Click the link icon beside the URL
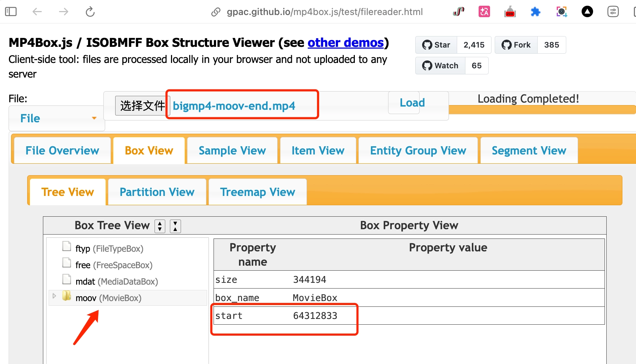This screenshot has height=364, width=636. [x=216, y=12]
